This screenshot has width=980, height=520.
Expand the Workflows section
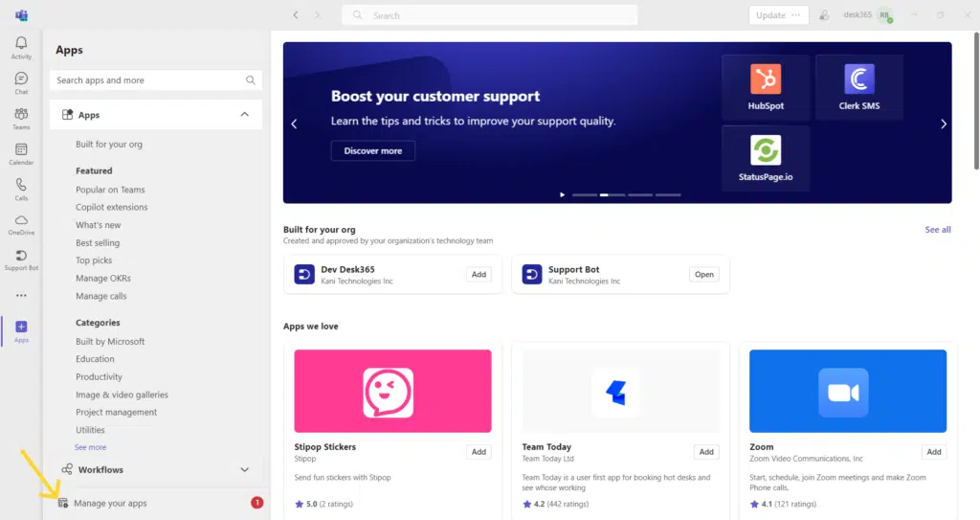[245, 470]
